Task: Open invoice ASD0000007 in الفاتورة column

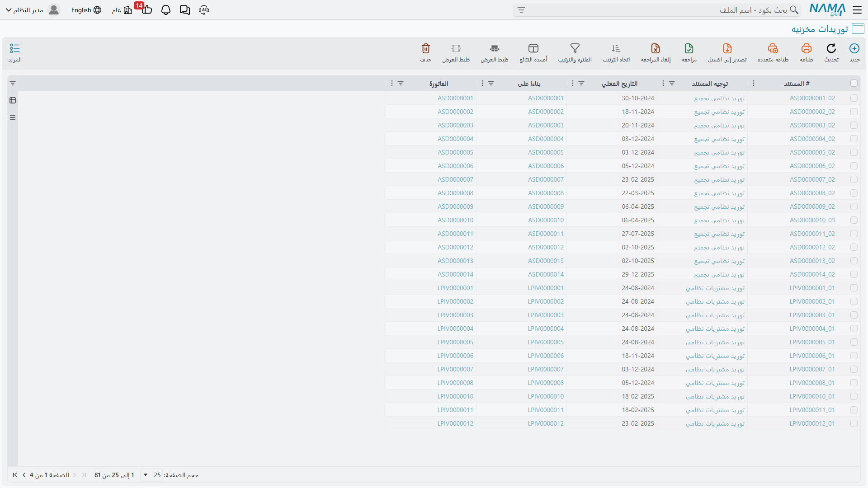Action: 455,179
